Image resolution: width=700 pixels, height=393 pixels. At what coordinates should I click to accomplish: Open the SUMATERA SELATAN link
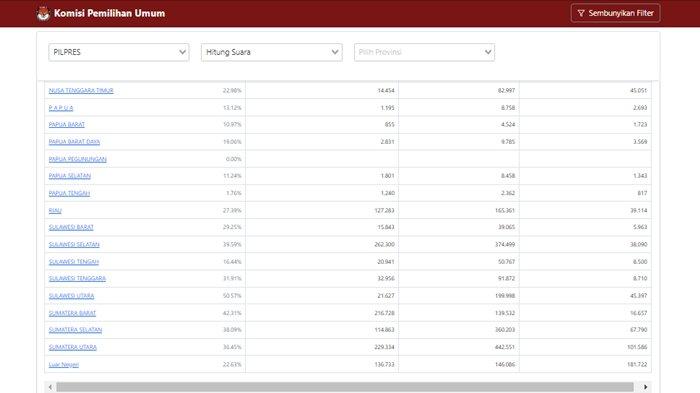tap(75, 330)
